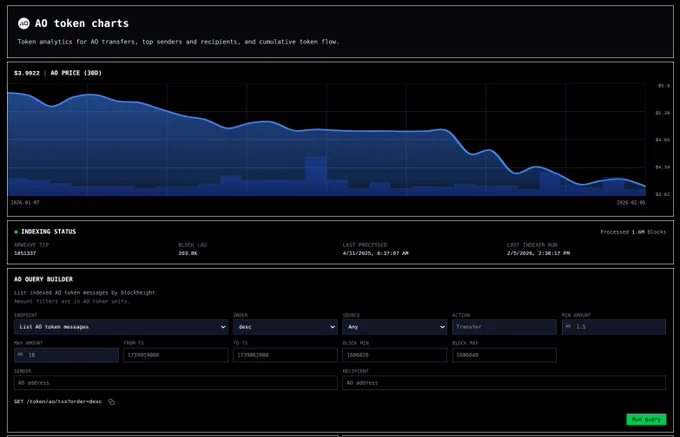Click the To TS timestamp field
The height and width of the screenshot is (437, 680).
(285, 355)
